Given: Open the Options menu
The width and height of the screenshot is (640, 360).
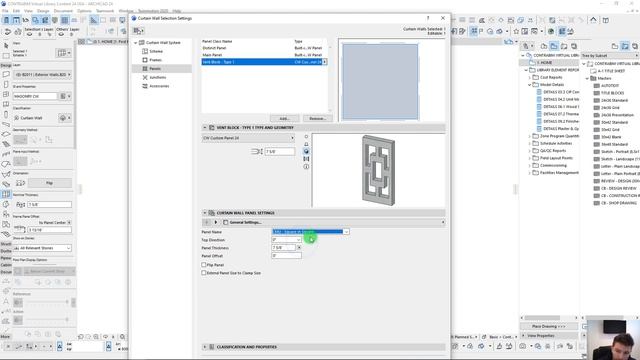Looking at the screenshot, I should (84, 11).
